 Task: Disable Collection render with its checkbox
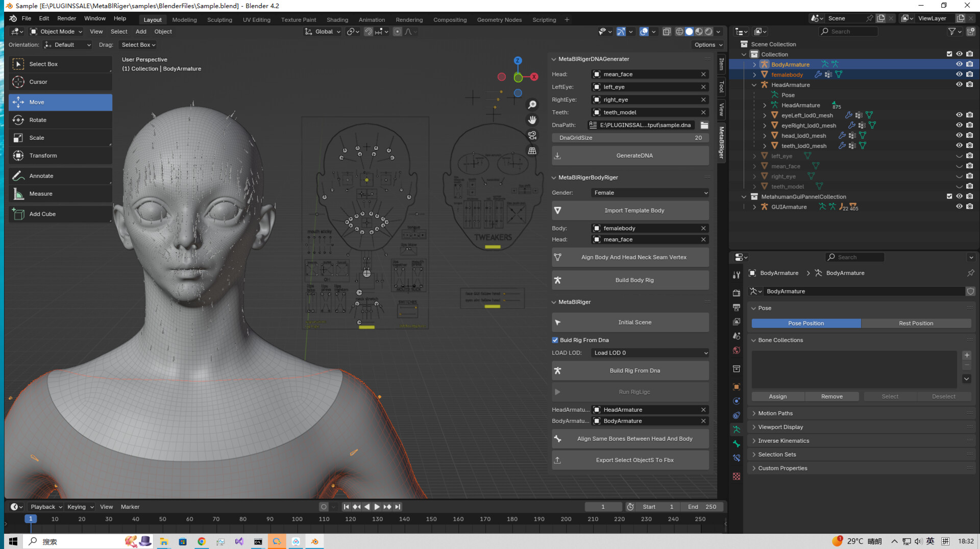point(949,54)
